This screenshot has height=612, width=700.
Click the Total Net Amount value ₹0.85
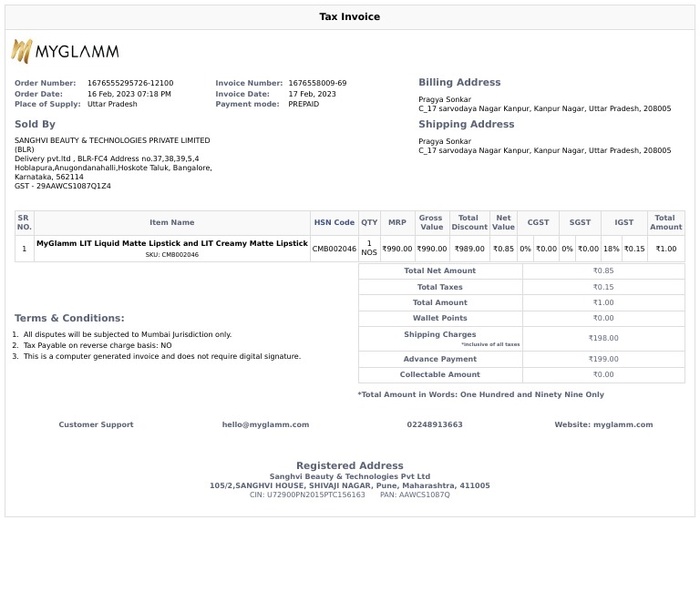pyautogui.click(x=603, y=270)
